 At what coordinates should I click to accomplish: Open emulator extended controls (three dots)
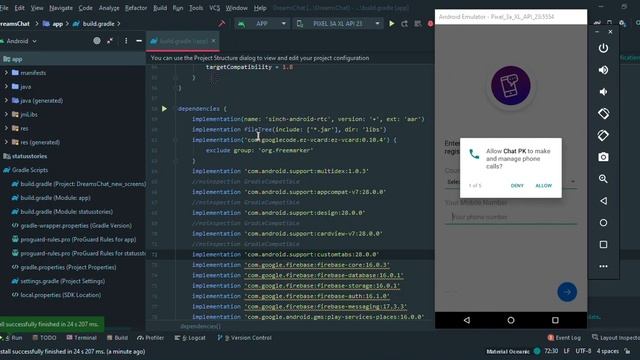click(603, 267)
